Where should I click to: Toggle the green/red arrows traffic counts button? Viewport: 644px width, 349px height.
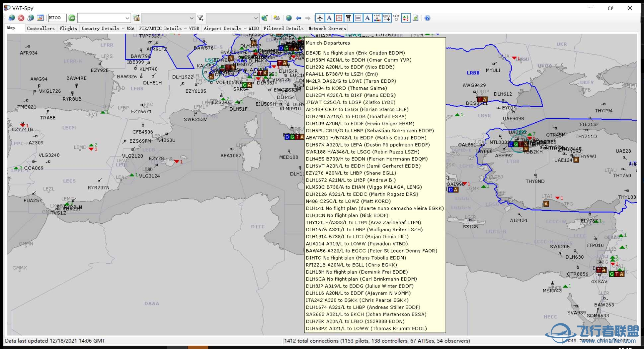point(406,18)
